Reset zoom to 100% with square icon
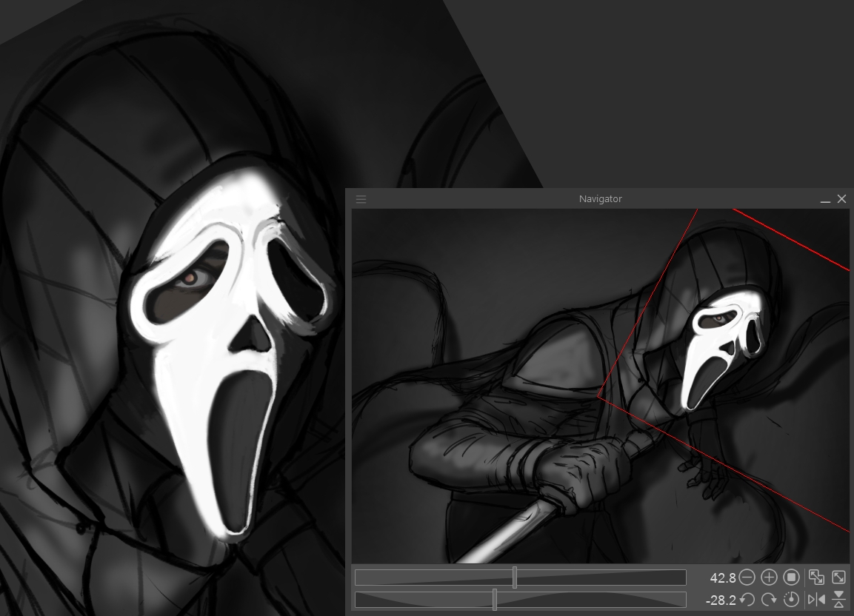The image size is (854, 616). [x=791, y=577]
